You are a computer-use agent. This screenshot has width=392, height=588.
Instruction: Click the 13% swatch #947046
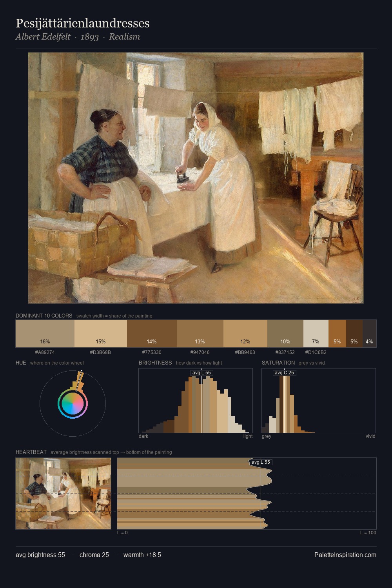click(x=200, y=334)
